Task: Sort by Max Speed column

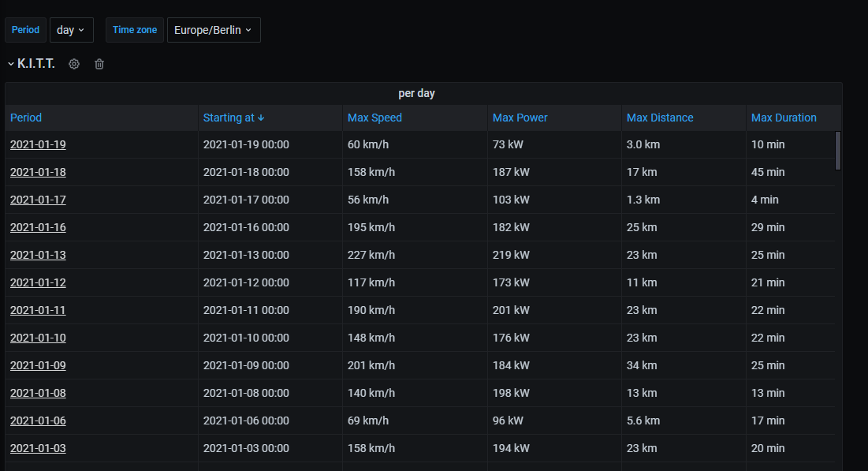Action: pyautogui.click(x=374, y=118)
